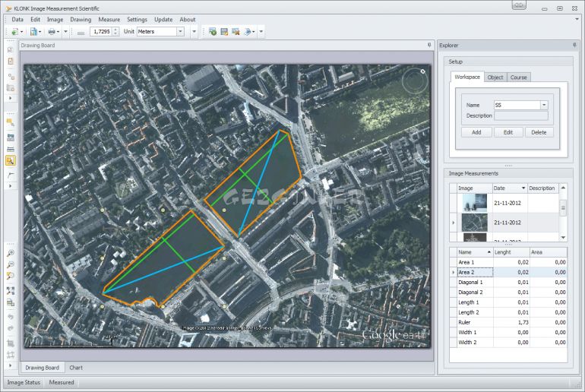Select the horizontal length line tool
585x392 pixels.
[x=11, y=149]
